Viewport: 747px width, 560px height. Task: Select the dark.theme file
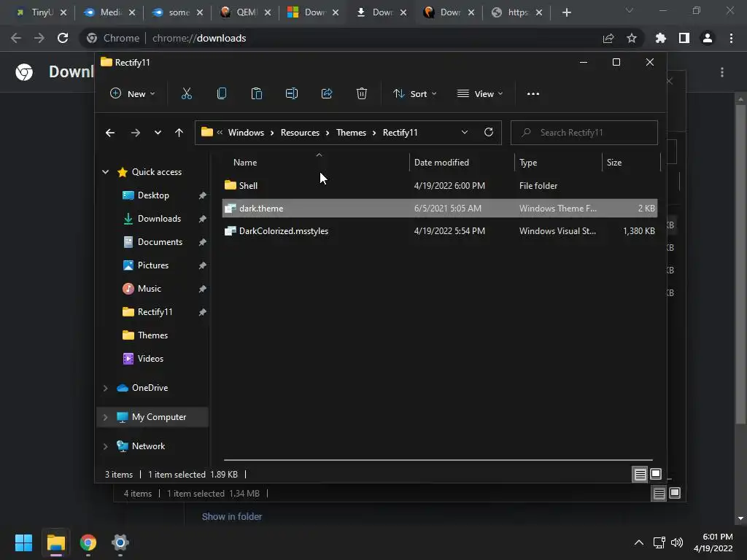[439, 208]
